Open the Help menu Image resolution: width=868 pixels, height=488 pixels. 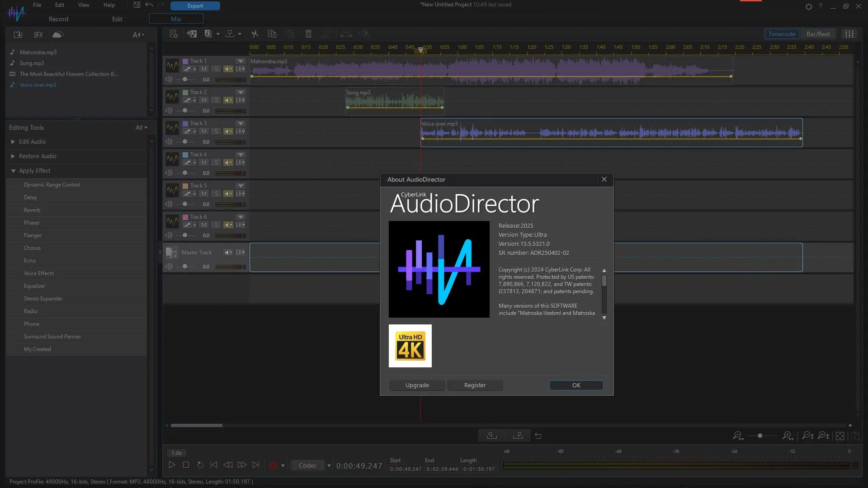coord(108,5)
